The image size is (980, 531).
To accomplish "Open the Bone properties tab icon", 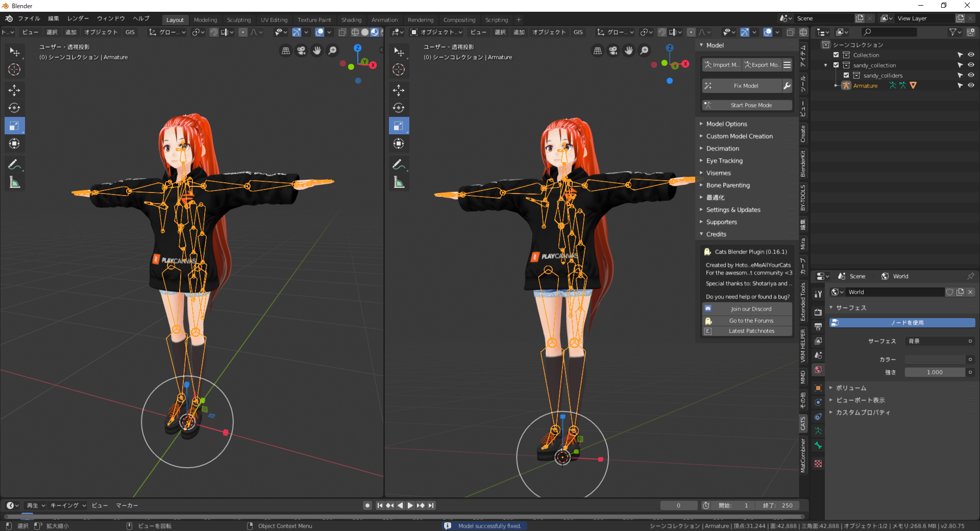I will pos(818,445).
